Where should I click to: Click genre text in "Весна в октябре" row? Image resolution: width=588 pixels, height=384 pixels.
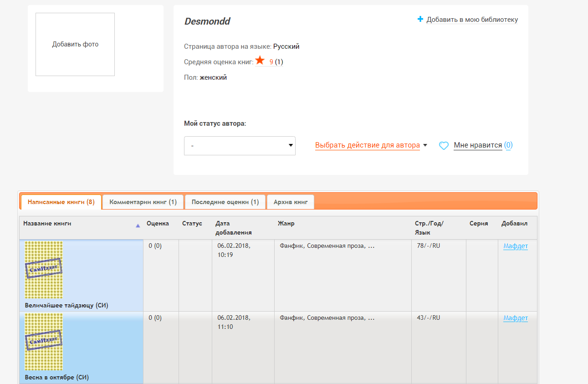click(327, 318)
